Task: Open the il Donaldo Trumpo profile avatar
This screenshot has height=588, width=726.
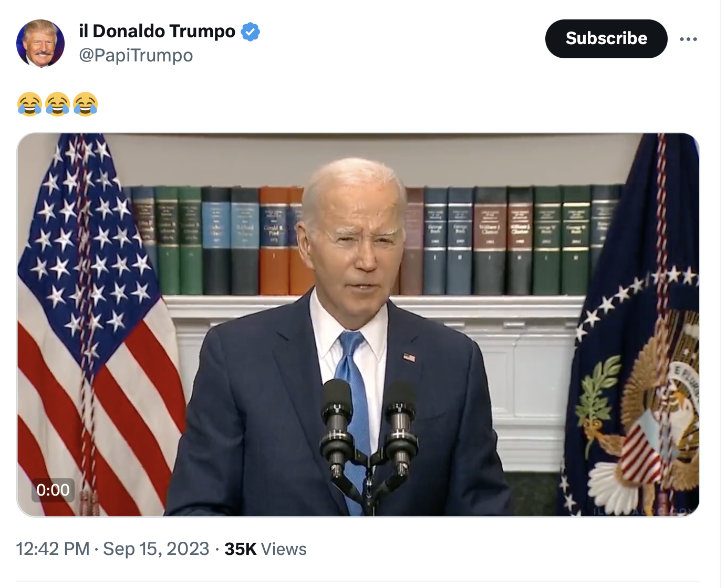Action: click(x=40, y=44)
